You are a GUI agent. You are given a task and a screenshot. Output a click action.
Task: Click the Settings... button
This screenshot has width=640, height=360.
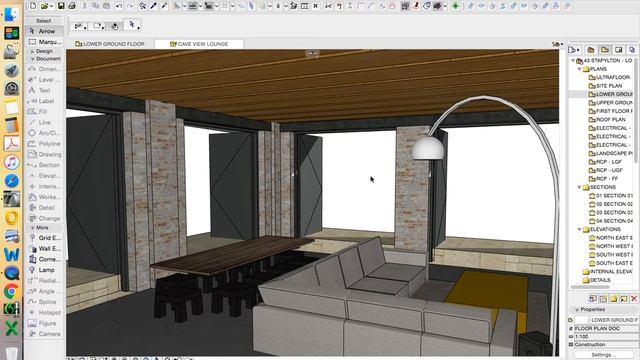604,355
